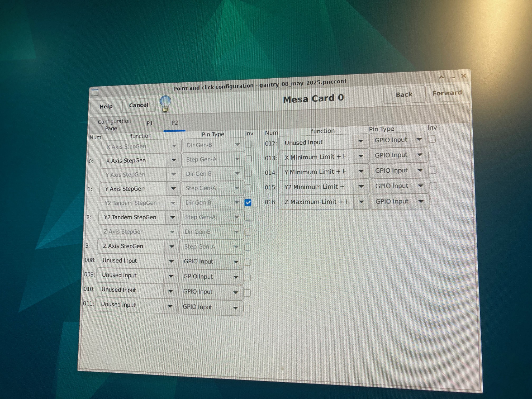Click the roll-up arrow icon in title bar
Image resolution: width=532 pixels, height=399 pixels.
point(441,77)
